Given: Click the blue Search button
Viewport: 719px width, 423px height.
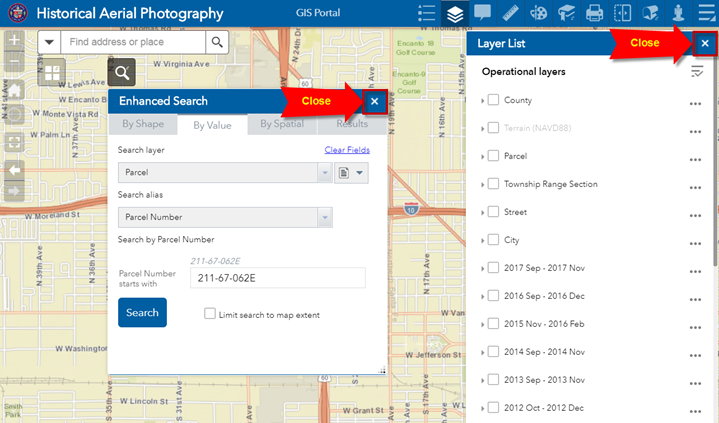Looking at the screenshot, I should [142, 313].
